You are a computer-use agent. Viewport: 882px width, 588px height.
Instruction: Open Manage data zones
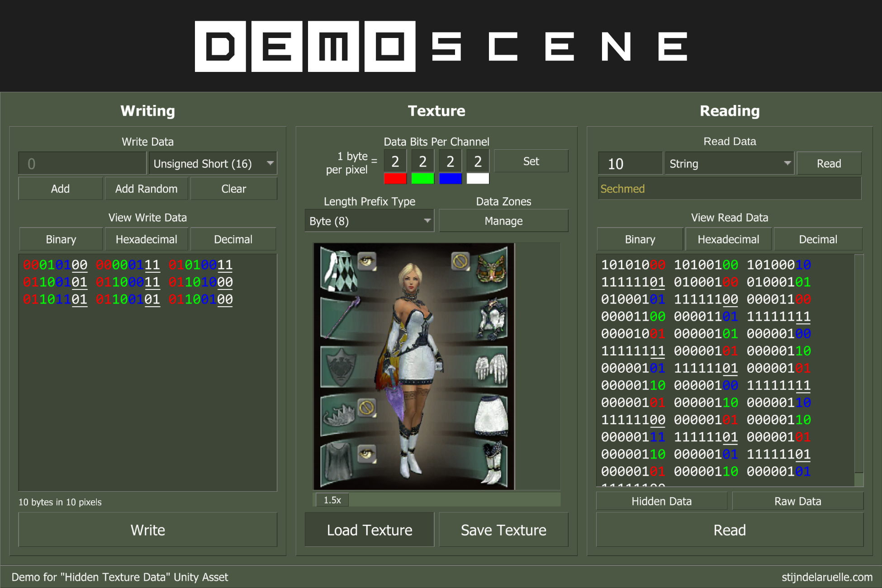pos(503,221)
